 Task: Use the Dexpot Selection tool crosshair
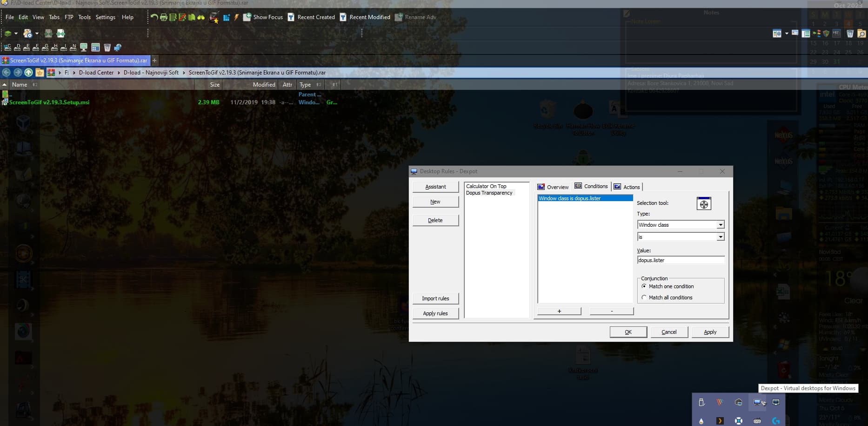tap(704, 203)
